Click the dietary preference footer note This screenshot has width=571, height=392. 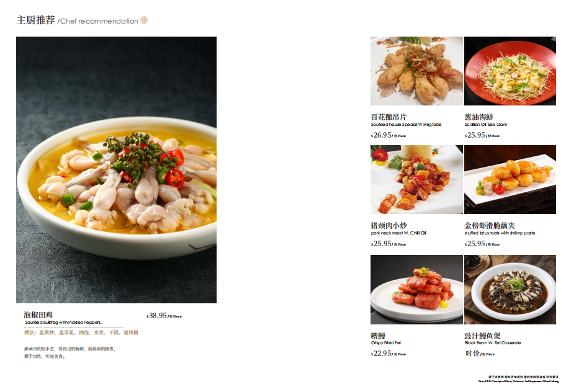click(x=519, y=379)
